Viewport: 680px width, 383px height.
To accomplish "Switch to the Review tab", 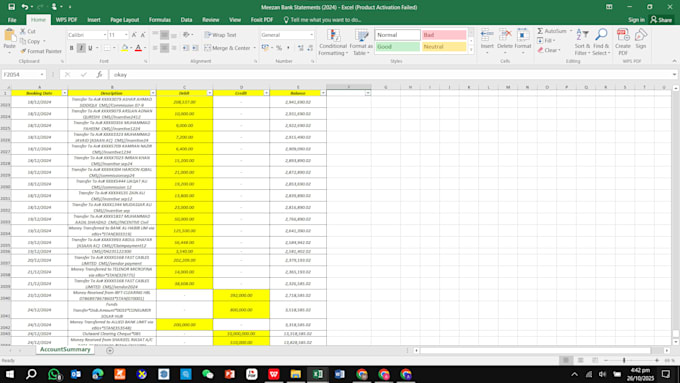I will pyautogui.click(x=210, y=20).
